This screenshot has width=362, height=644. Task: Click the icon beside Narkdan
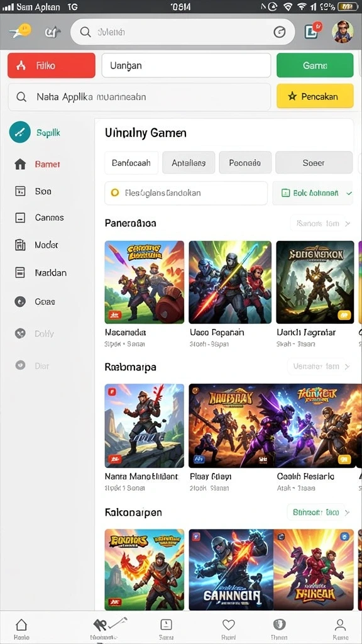point(20,272)
